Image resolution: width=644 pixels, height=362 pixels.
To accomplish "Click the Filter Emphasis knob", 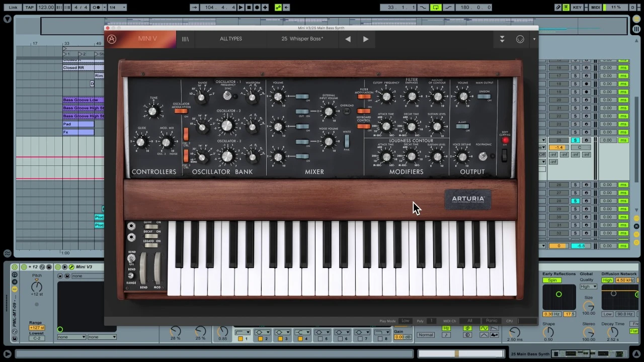I will point(412,97).
